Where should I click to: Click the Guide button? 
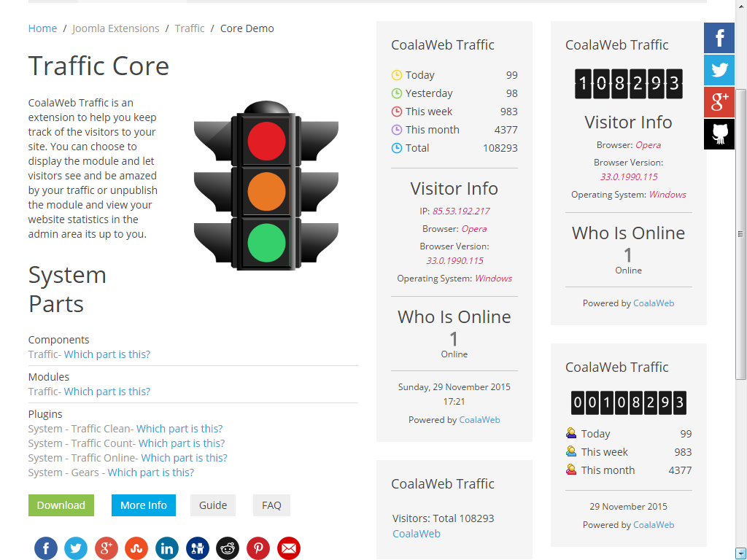(213, 505)
